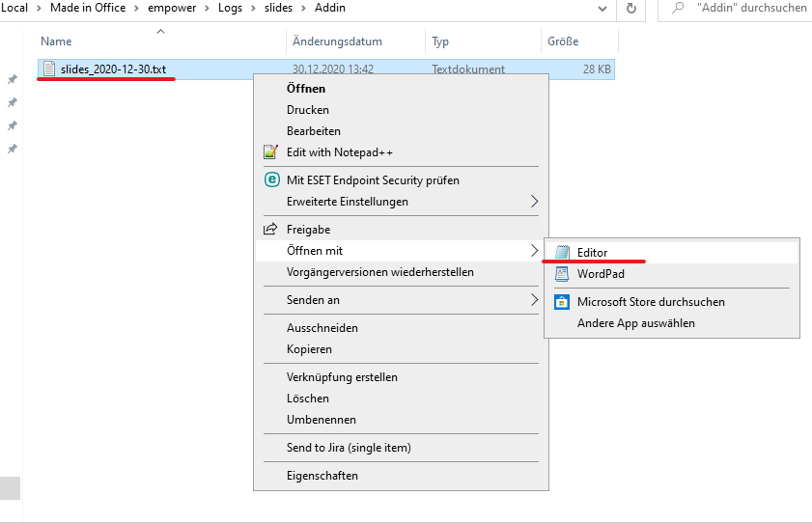Viewport: 812px width, 523px height.
Task: Click the first quick access pin icon
Action: coord(12,79)
